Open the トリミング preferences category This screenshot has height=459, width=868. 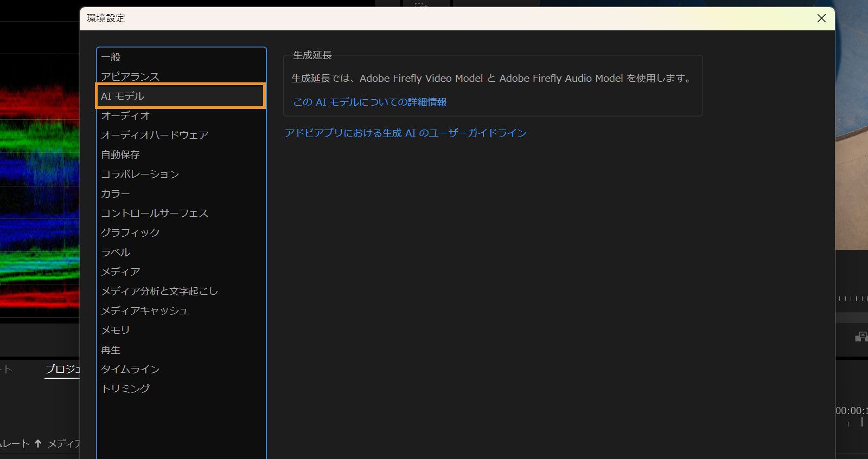point(181,389)
